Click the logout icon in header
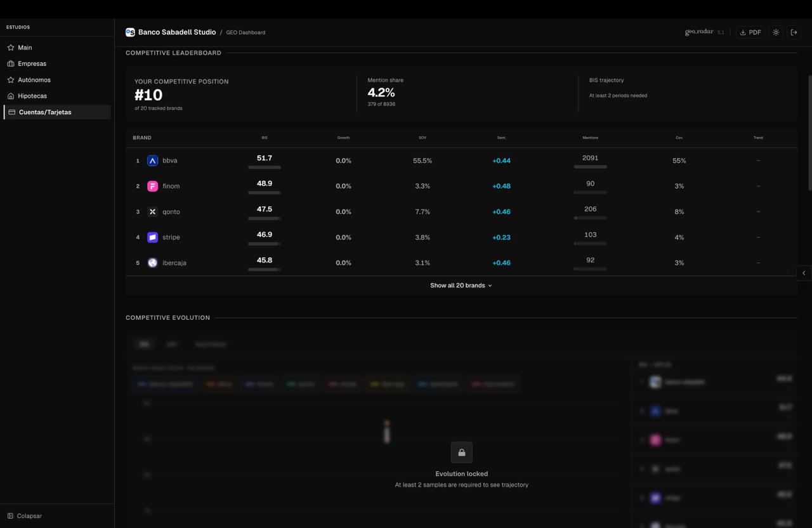Image resolution: width=812 pixels, height=528 pixels. [x=794, y=32]
